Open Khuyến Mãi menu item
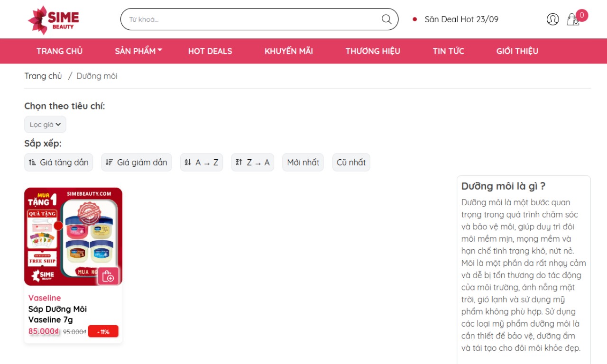The image size is (607, 364). [289, 51]
